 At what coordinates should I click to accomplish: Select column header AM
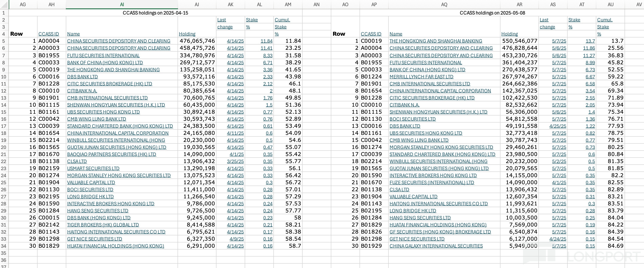(288, 4)
